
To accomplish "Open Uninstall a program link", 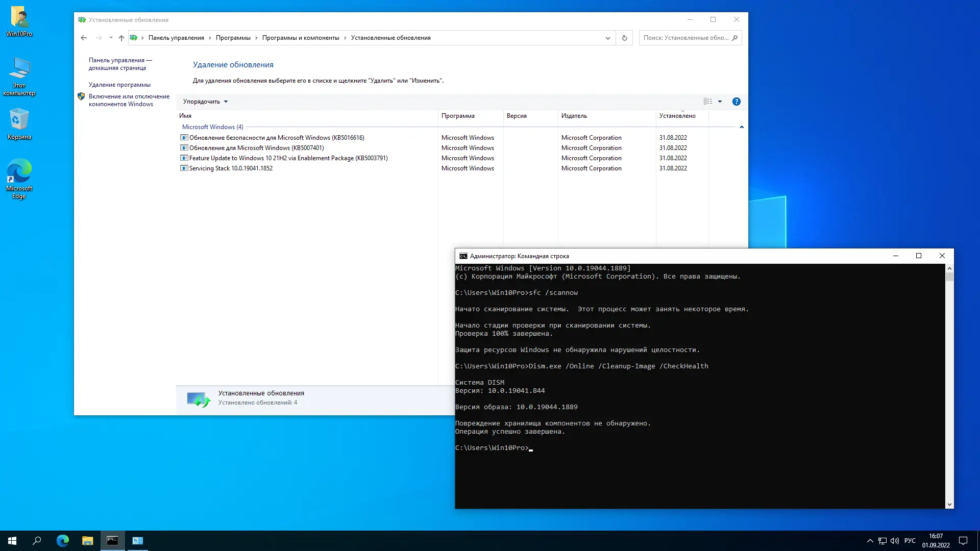I will coord(119,85).
